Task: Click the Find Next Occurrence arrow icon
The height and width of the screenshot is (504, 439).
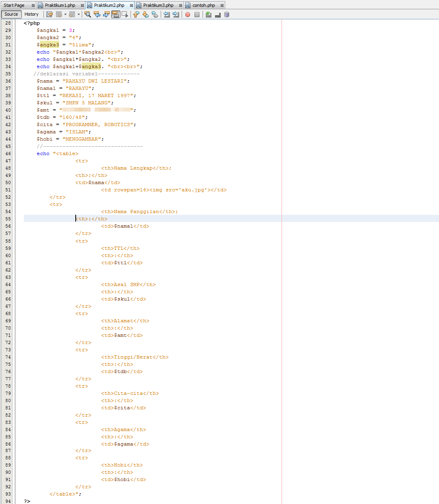Action: [x=106, y=15]
